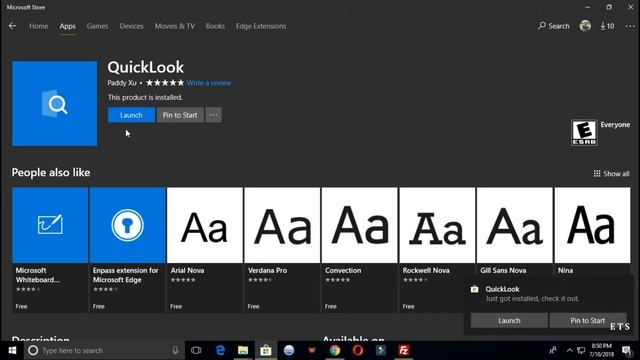This screenshot has height=360, width=640.
Task: Launch QuickLook from the notification toast
Action: [x=509, y=320]
